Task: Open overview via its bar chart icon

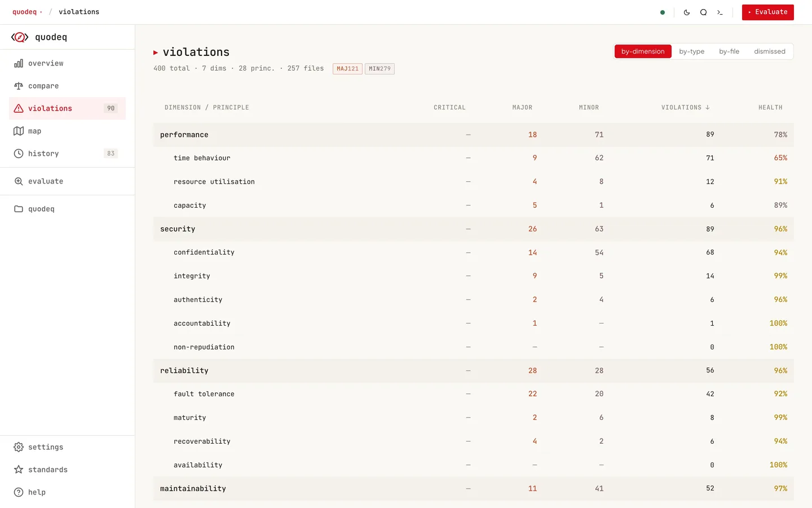Action: click(19, 63)
